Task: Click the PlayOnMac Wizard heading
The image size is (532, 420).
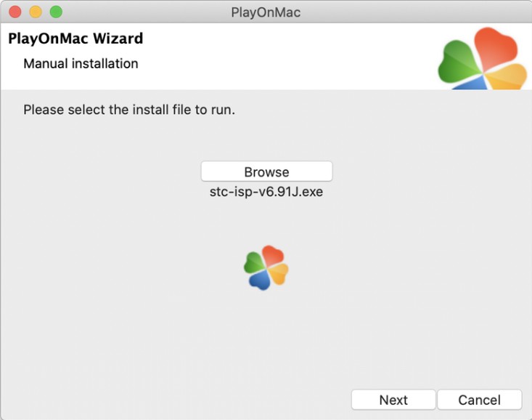Action: [x=75, y=39]
